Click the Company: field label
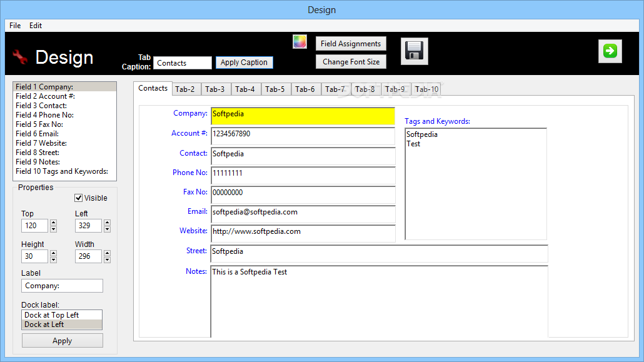 click(190, 113)
